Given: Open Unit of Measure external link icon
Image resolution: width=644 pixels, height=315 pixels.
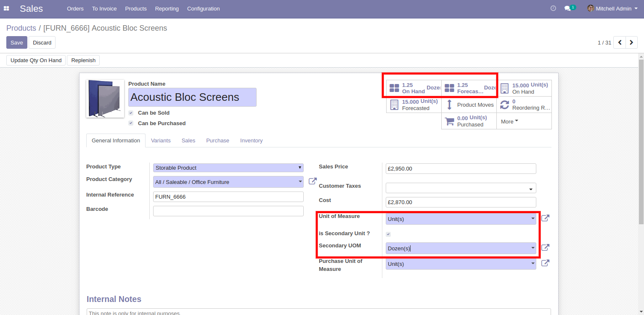Looking at the screenshot, I should pyautogui.click(x=545, y=218).
